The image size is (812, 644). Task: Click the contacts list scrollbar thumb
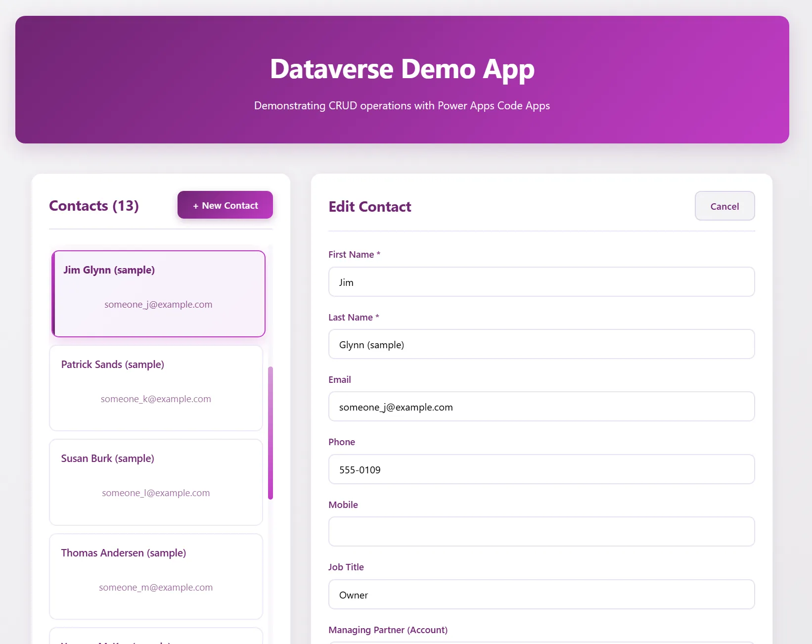(271, 433)
